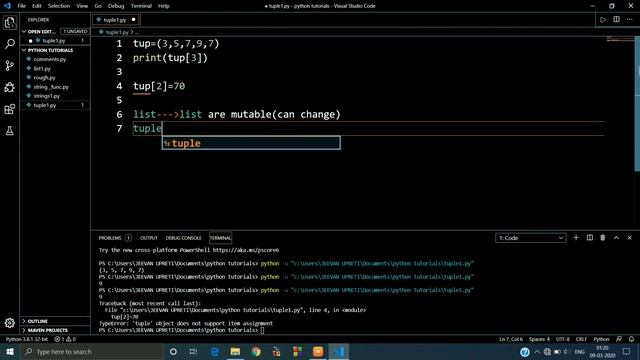Open strings1.py in the explorer
Image resolution: width=640 pixels, height=360 pixels.
point(47,96)
